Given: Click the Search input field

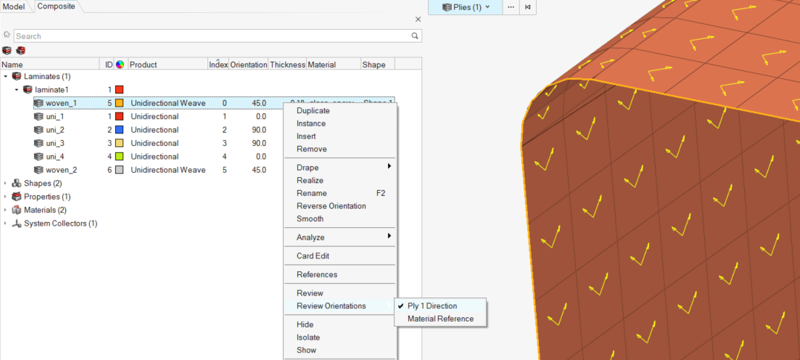Looking at the screenshot, I should (x=213, y=36).
